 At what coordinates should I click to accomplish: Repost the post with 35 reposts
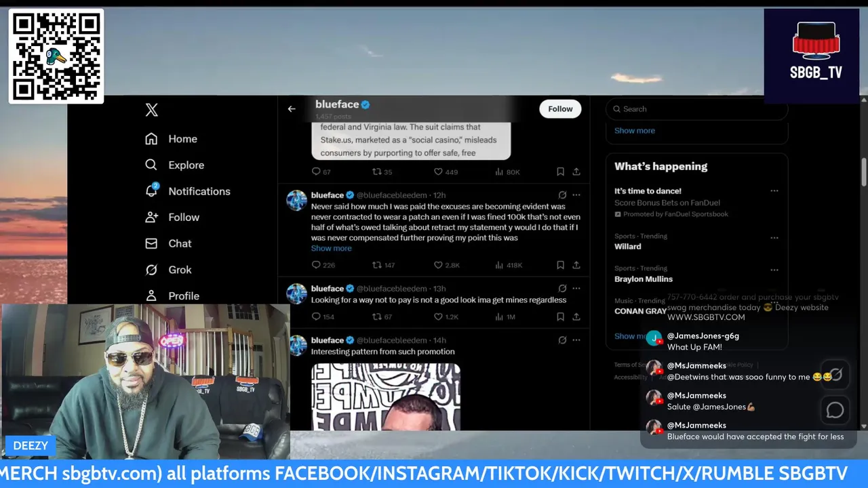pos(382,172)
